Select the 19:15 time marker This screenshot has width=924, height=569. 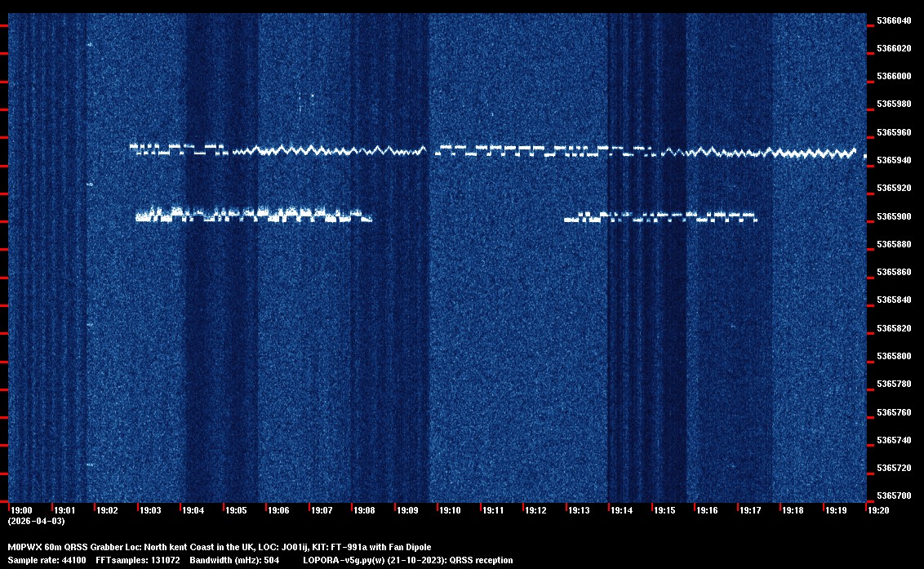[x=664, y=510]
